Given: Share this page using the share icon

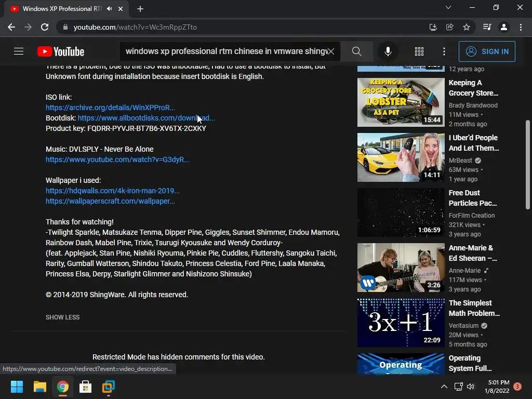Looking at the screenshot, I should tap(449, 27).
